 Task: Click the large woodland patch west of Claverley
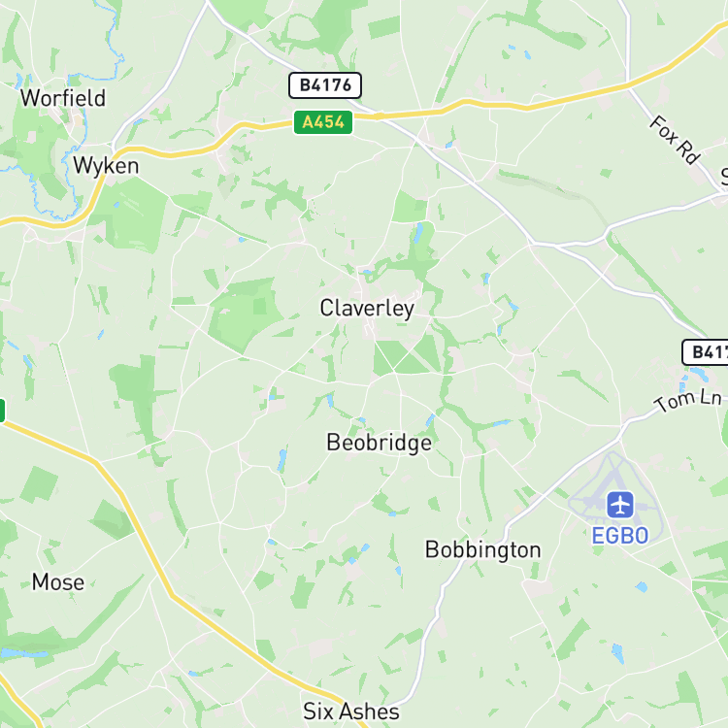tap(244, 314)
